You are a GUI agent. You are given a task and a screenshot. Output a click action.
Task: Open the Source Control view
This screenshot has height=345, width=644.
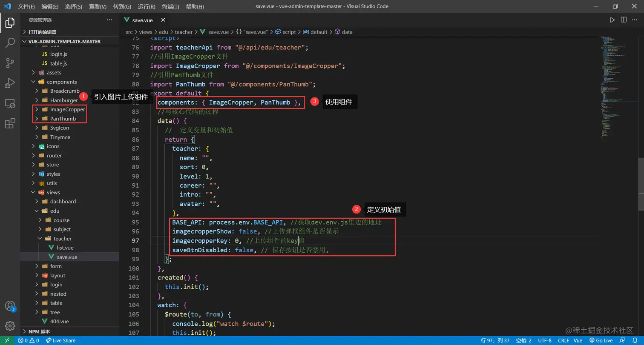10,63
